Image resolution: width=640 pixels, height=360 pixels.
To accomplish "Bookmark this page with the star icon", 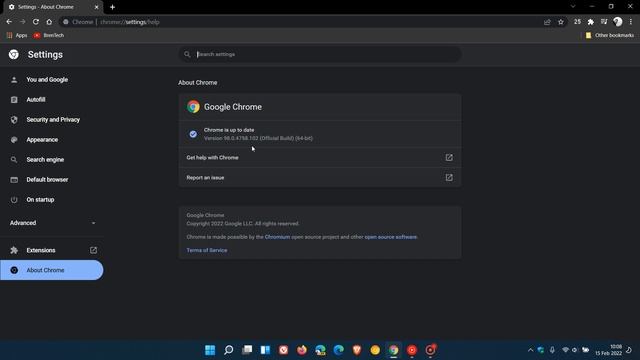I will [561, 22].
